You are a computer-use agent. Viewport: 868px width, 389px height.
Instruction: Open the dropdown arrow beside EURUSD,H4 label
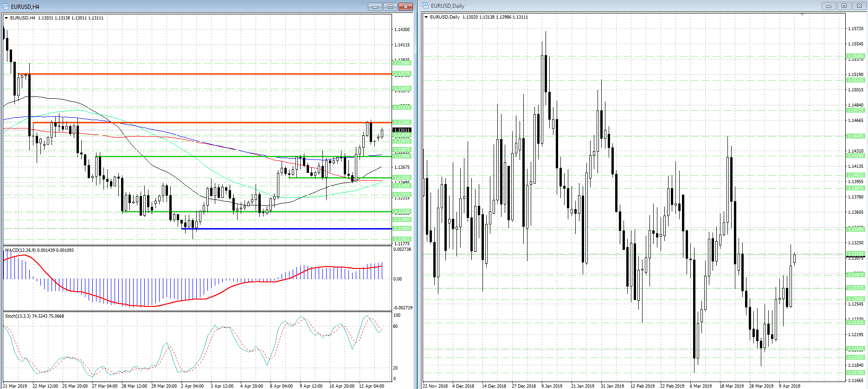coord(6,18)
